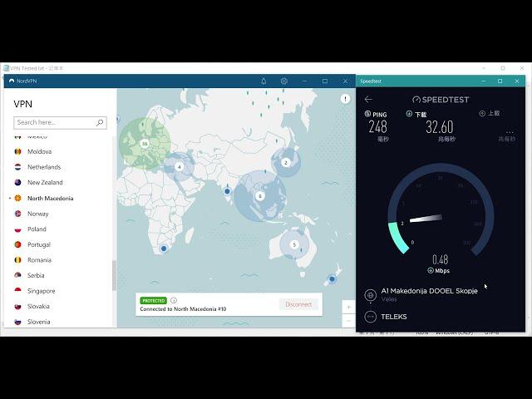Click info icon next to Protected badge
The width and height of the screenshot is (532, 399).
tap(174, 300)
